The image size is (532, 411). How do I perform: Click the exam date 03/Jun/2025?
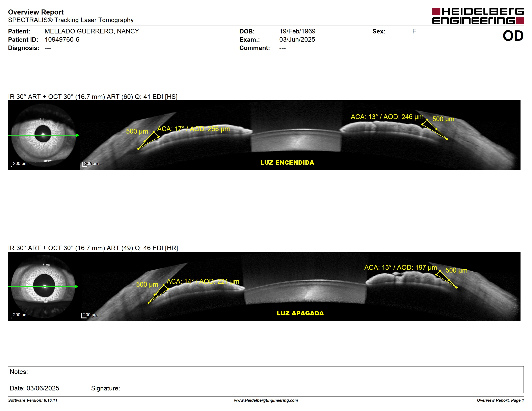297,39
